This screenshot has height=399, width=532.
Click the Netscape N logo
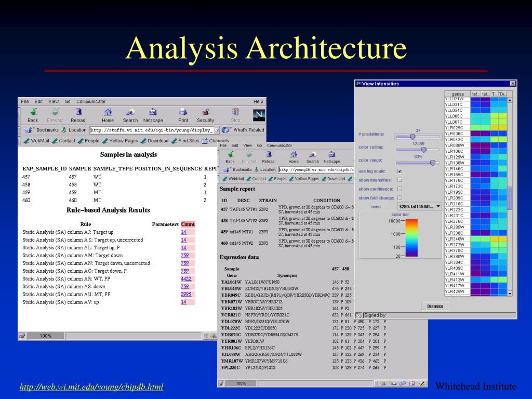click(259, 115)
